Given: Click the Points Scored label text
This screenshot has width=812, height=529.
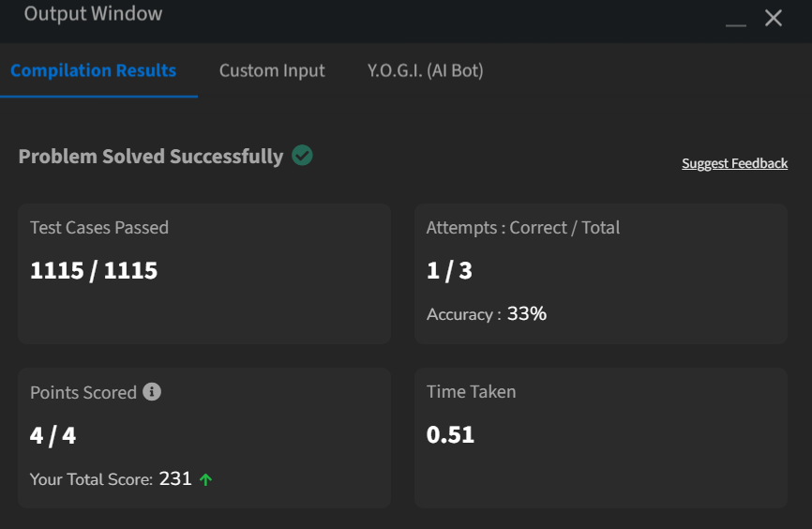Looking at the screenshot, I should pyautogui.click(x=83, y=392).
